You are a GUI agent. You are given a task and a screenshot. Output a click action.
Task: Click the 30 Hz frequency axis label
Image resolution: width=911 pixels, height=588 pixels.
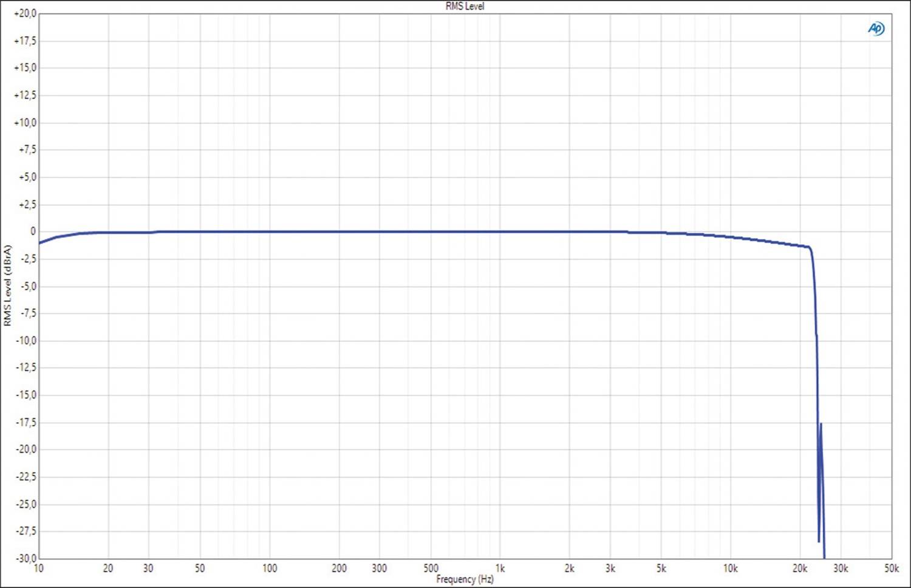click(x=148, y=568)
